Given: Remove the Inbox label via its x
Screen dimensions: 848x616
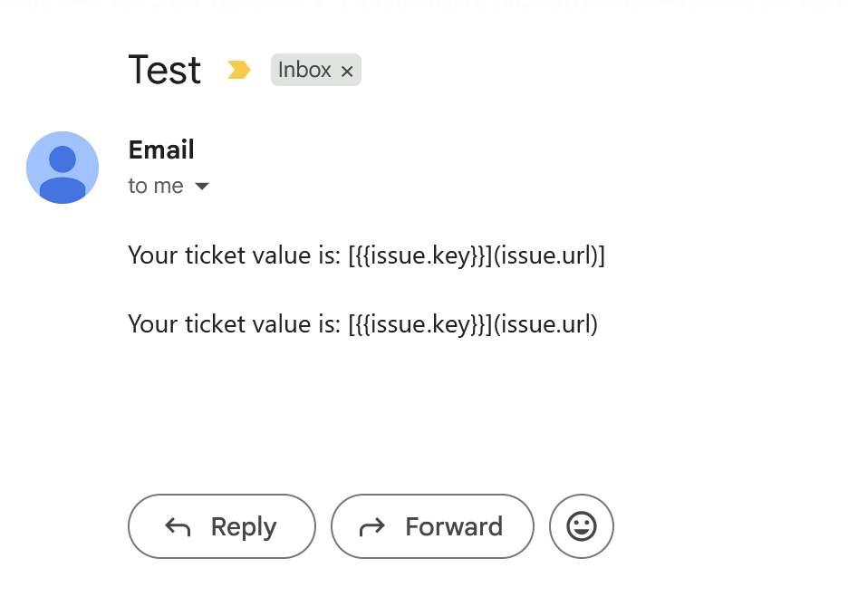Looking at the screenshot, I should pyautogui.click(x=347, y=70).
